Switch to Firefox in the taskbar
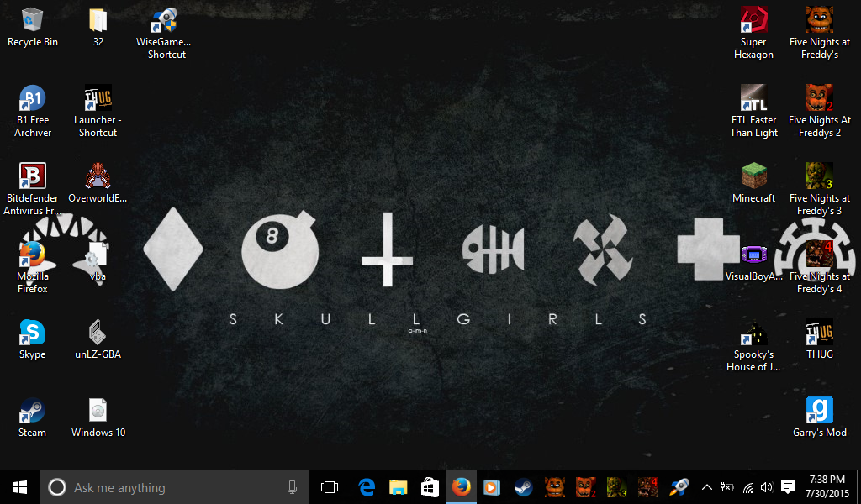This screenshot has height=504, width=861. (x=462, y=487)
